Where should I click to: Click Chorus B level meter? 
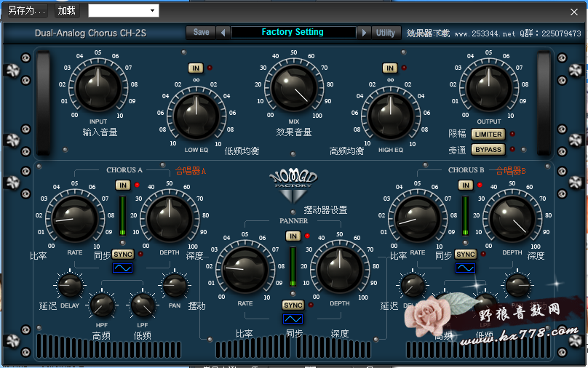465,215
